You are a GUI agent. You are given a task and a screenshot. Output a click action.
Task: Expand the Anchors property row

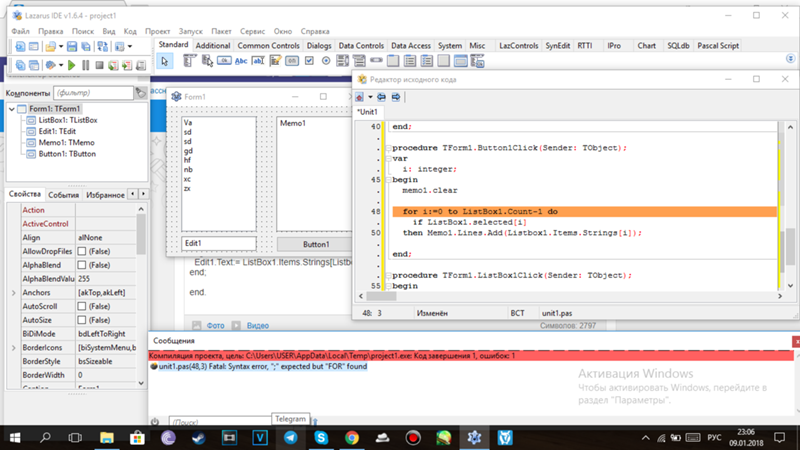[x=13, y=293]
